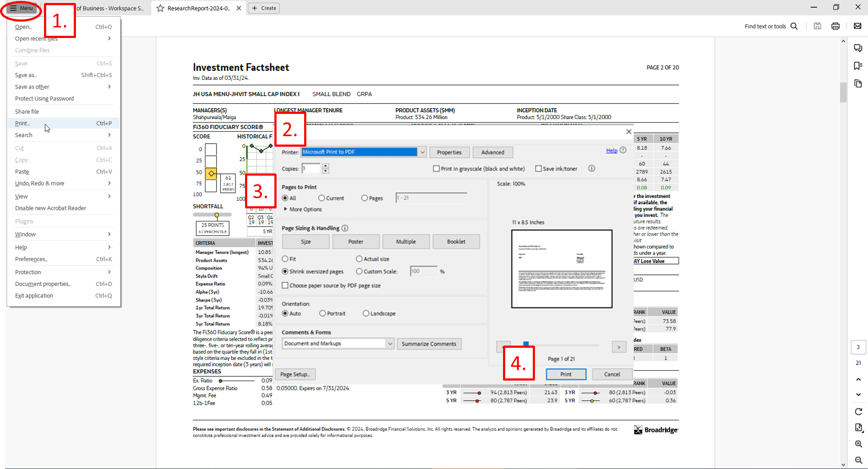The height and width of the screenshot is (469, 868).
Task: Select the Pages range radio button
Action: tap(365, 198)
